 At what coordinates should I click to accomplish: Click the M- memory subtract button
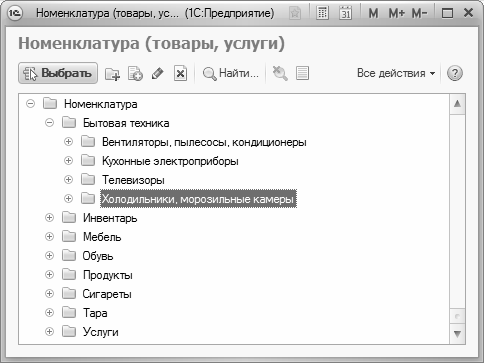[x=419, y=13]
